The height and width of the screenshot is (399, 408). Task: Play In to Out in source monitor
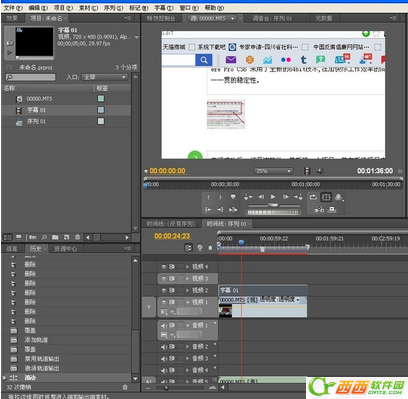pos(233,209)
